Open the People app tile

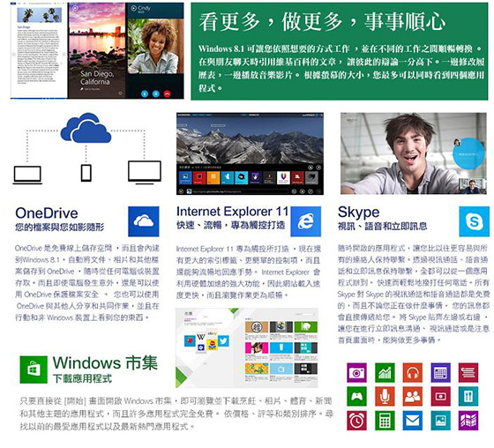pyautogui.click(x=413, y=396)
